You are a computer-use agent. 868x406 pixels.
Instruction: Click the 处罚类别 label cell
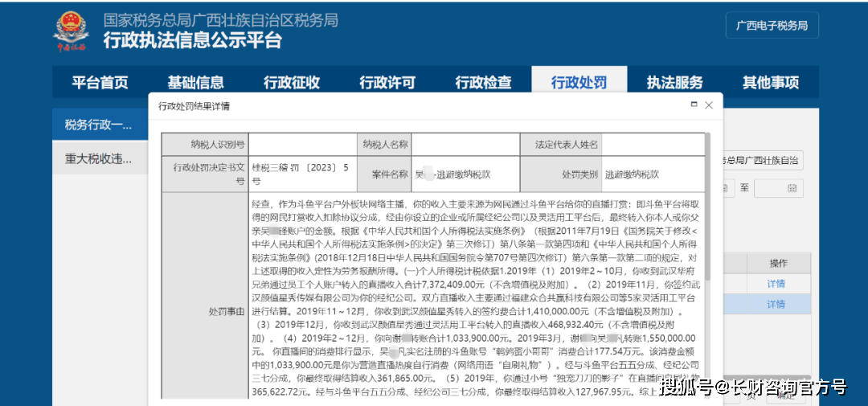[x=561, y=174]
